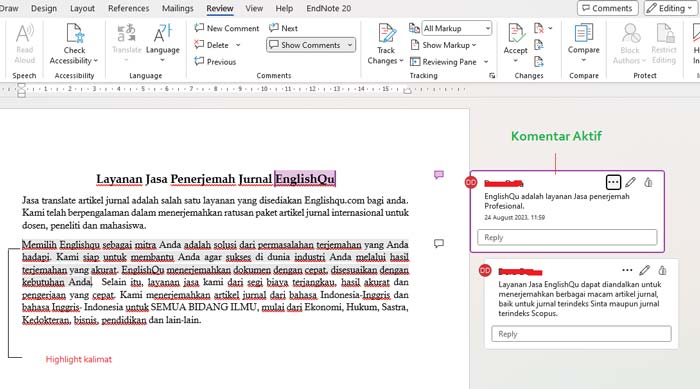Click Reply field in second comment
This screenshot has height=389, width=700.
point(581,334)
